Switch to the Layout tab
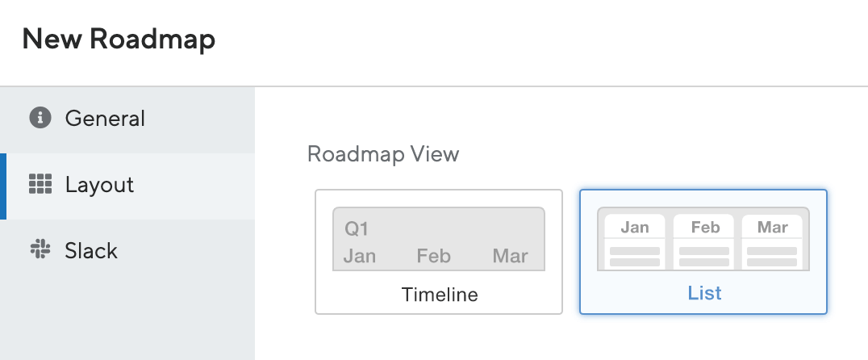 [127, 186]
